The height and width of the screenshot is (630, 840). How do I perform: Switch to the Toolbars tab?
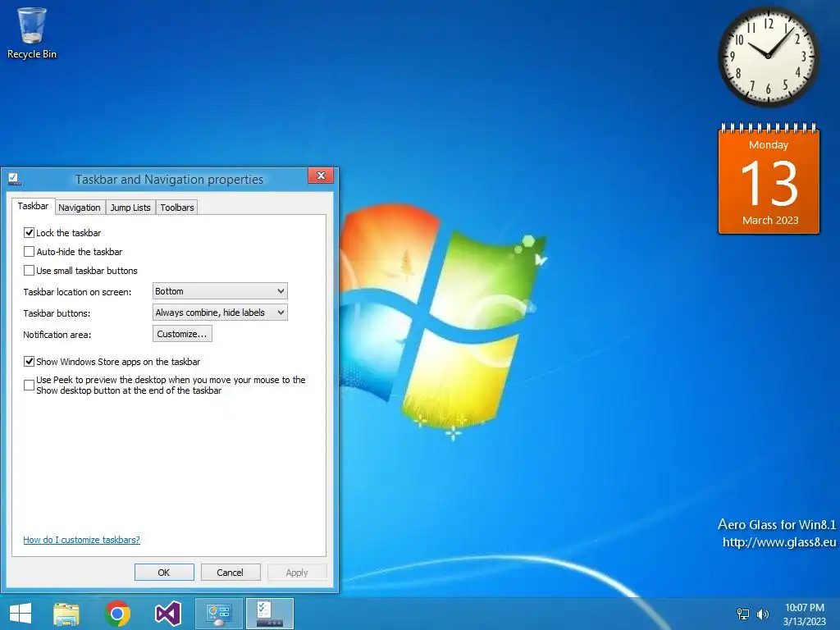click(177, 208)
